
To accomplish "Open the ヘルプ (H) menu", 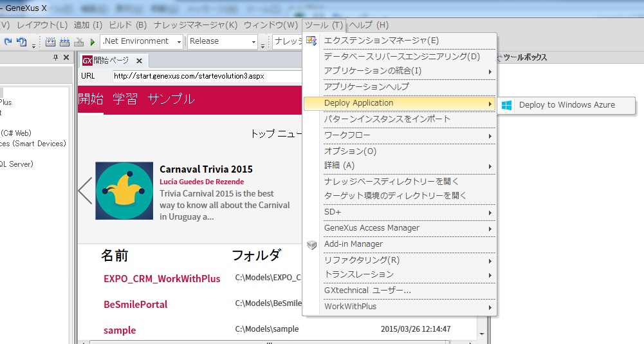I will click(x=369, y=25).
